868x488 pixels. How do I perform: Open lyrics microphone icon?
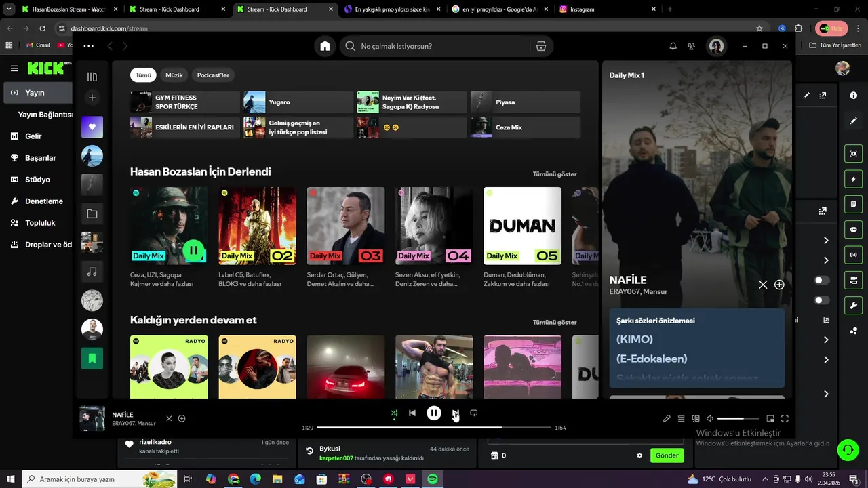[667, 419]
